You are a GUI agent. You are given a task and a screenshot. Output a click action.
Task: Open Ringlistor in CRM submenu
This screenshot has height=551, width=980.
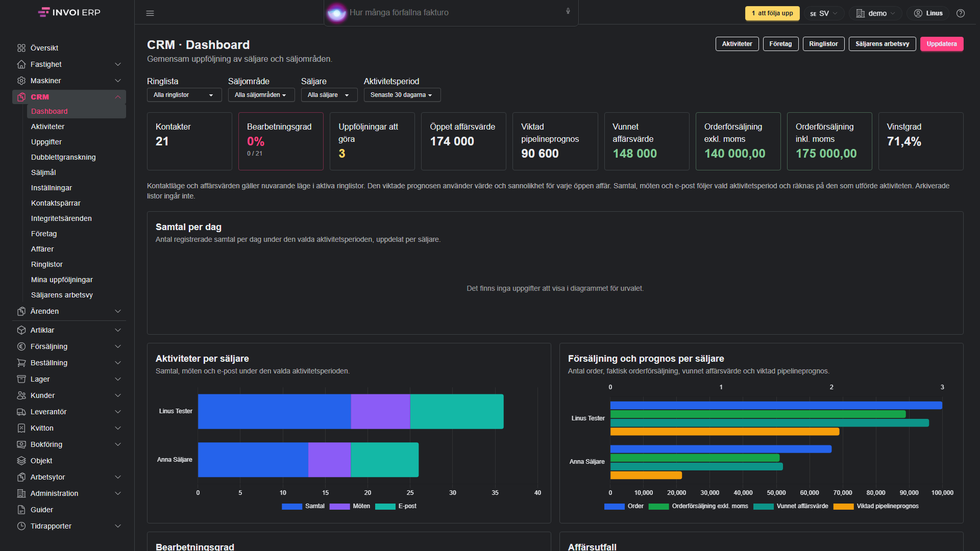47,264
